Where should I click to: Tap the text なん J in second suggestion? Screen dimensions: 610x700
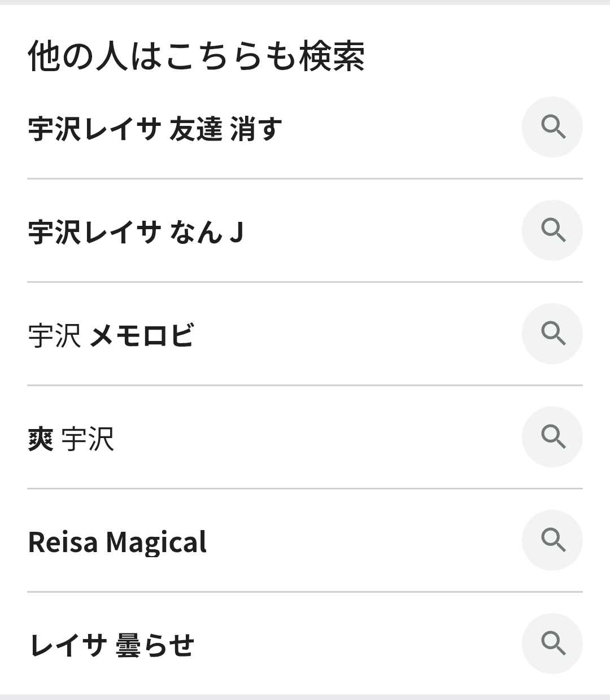click(x=206, y=232)
